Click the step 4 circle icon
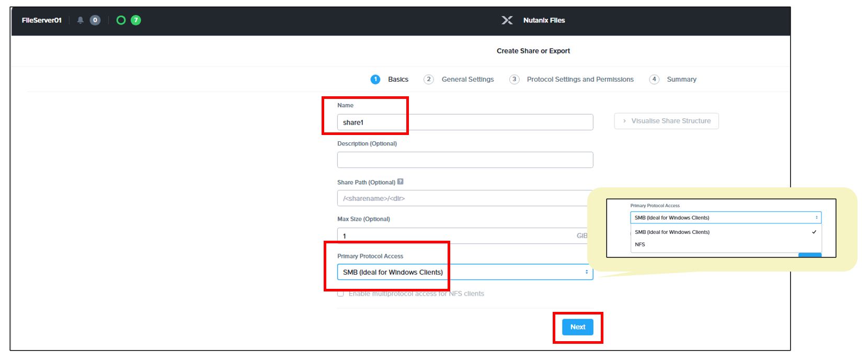868x360 pixels. tap(654, 80)
